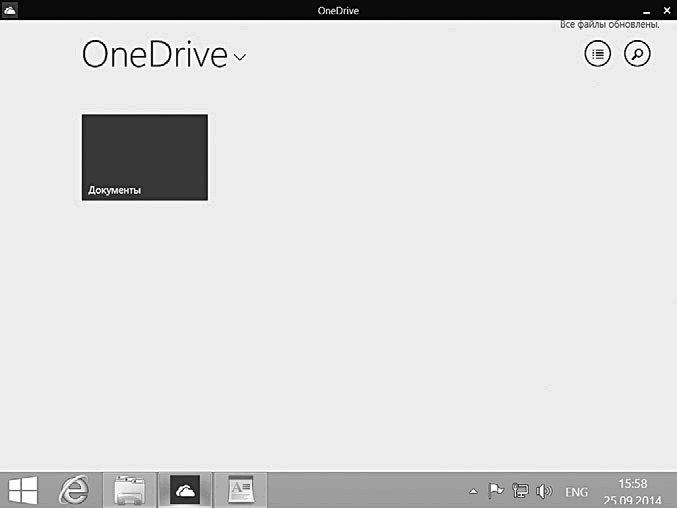The height and width of the screenshot is (508, 677).
Task: Close the OneDrive window
Action: (667, 10)
